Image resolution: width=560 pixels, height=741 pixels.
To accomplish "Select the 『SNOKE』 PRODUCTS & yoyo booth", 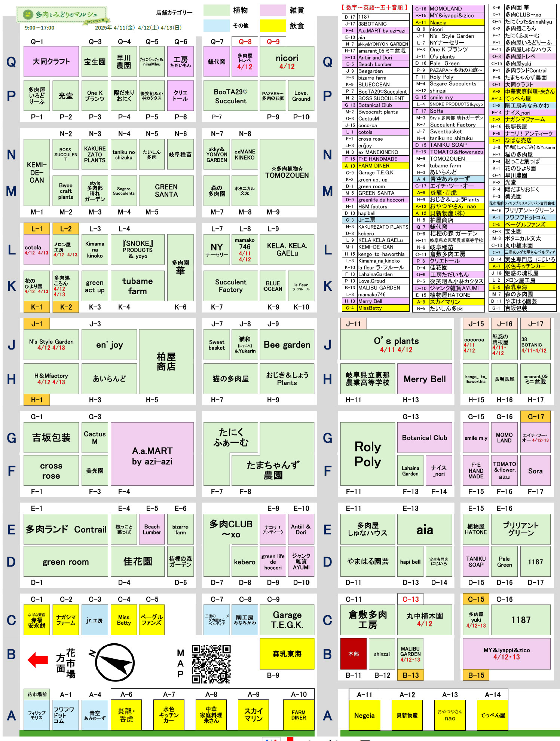I will pyautogui.click(x=137, y=249).
